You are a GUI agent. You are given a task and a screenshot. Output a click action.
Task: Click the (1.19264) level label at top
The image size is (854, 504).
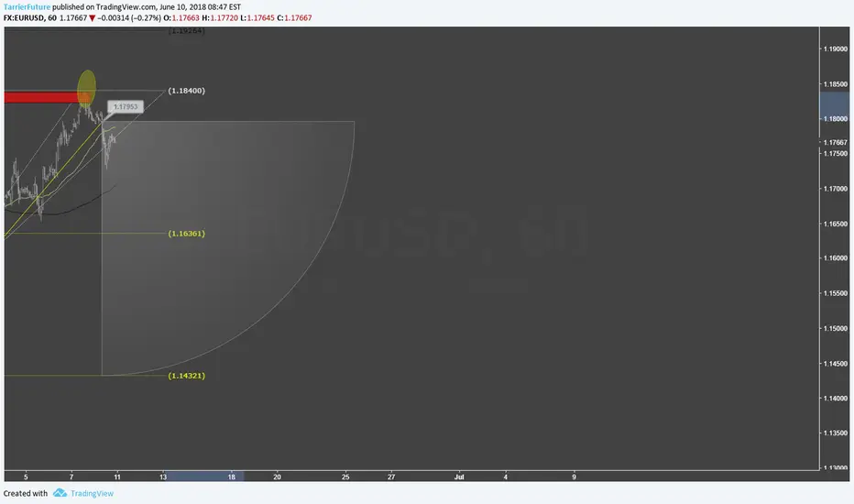tap(186, 31)
